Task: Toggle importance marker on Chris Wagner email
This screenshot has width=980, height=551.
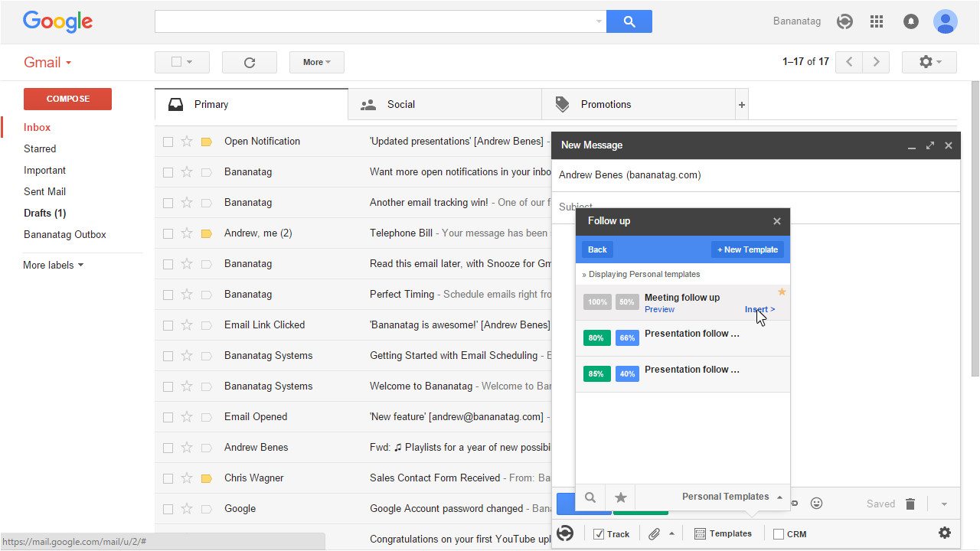Action: (206, 478)
